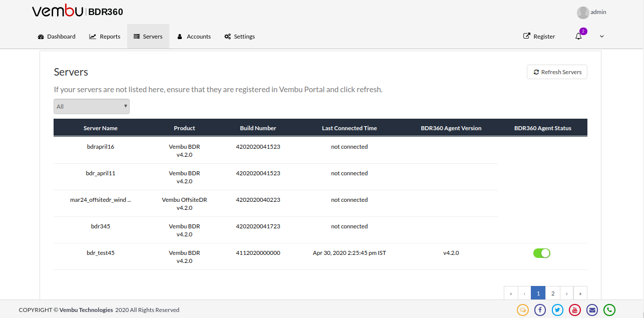Viewport: 644px width, 318px height.
Task: Select the bdr_april11 server name
Action: pos(101,173)
